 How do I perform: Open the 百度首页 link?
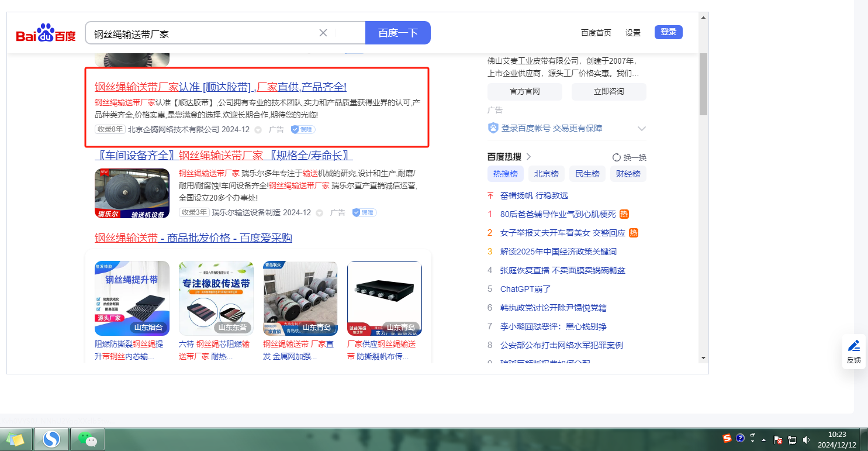click(x=596, y=33)
